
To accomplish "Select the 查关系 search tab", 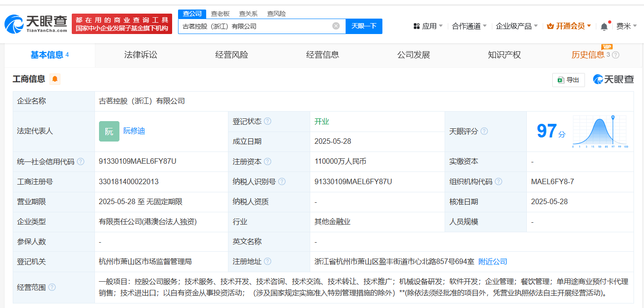I will tap(248, 14).
